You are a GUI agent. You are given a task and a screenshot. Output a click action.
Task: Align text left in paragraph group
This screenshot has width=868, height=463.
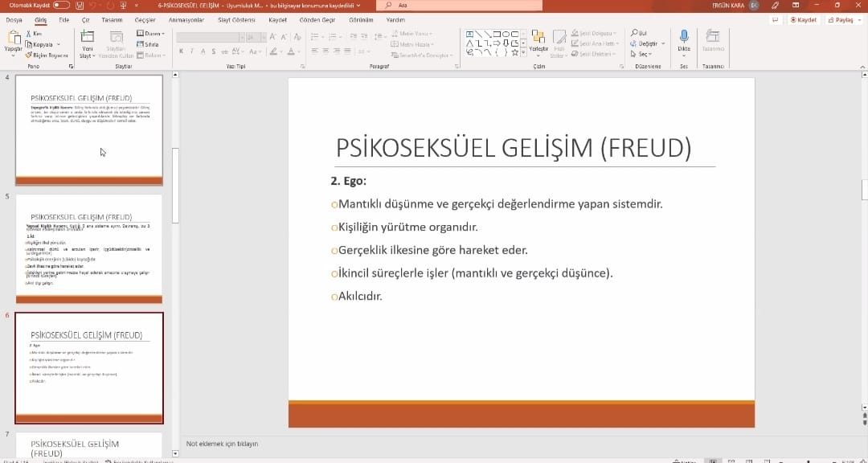314,51
